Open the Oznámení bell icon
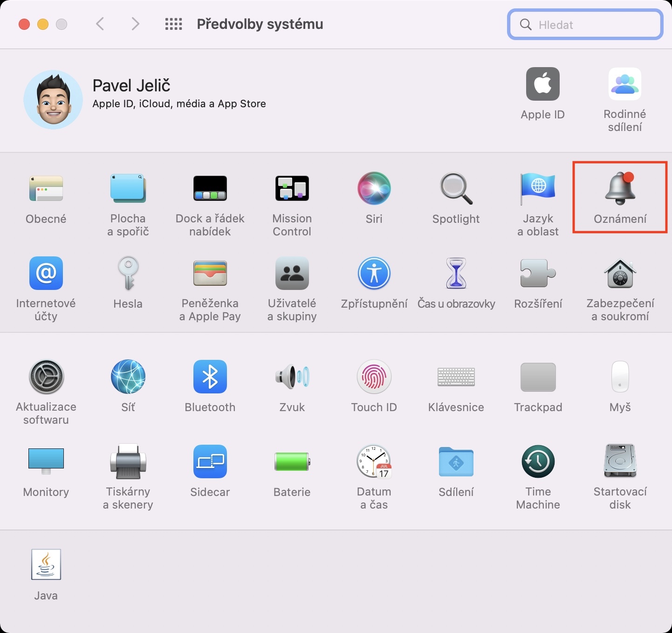672x633 pixels. point(620,188)
